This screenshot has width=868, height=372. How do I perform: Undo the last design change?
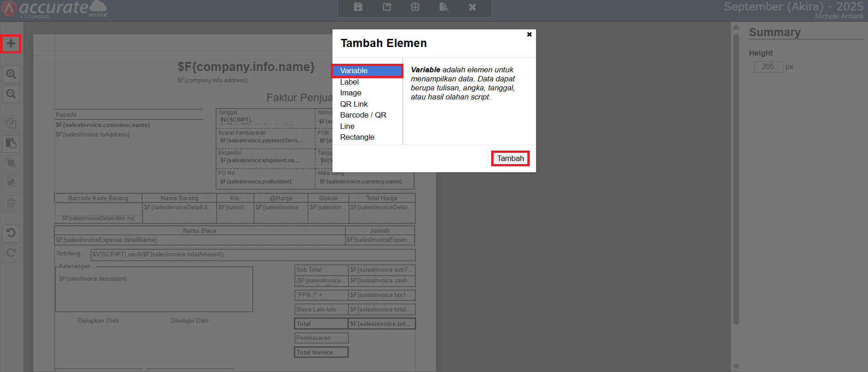11,233
